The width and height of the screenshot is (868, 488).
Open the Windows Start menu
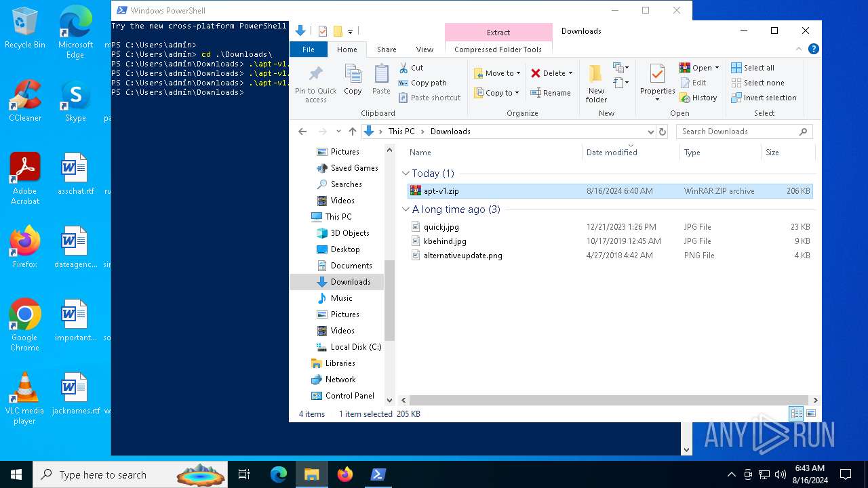tap(16, 474)
